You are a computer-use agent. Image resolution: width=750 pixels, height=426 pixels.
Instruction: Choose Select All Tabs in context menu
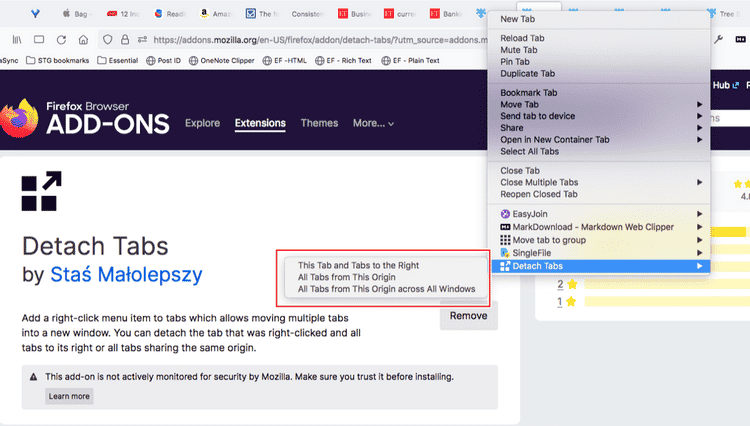tap(599, 152)
